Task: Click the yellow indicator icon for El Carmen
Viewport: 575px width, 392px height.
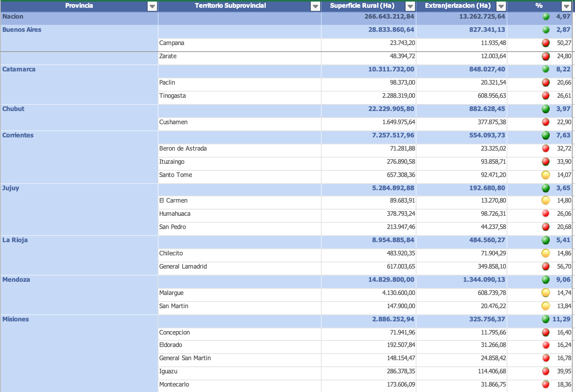Action: 546,201
